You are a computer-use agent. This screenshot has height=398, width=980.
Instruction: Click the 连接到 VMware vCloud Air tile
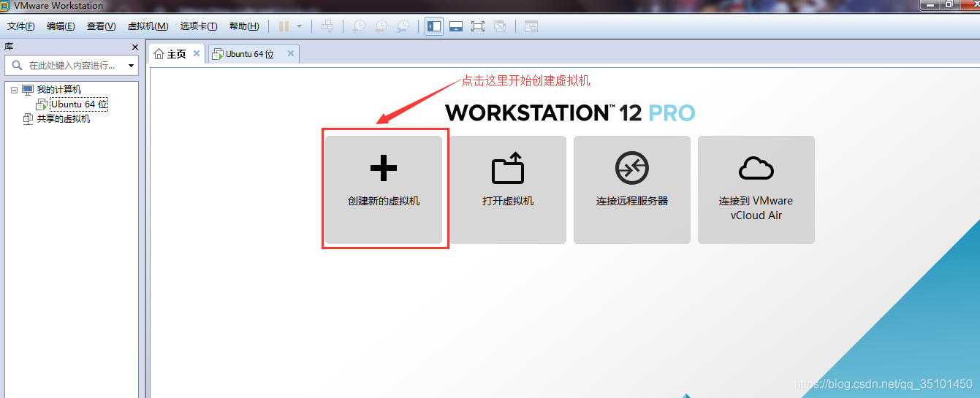pyautogui.click(x=756, y=190)
